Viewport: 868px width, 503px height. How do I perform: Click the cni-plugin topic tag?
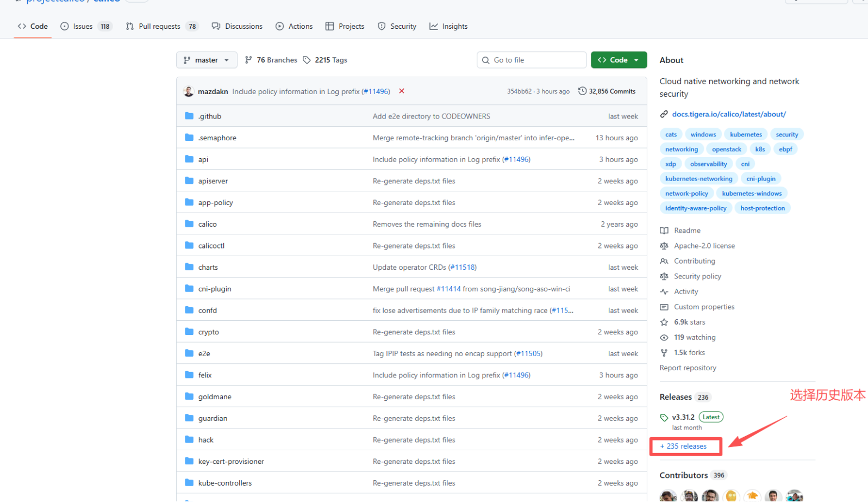click(761, 178)
